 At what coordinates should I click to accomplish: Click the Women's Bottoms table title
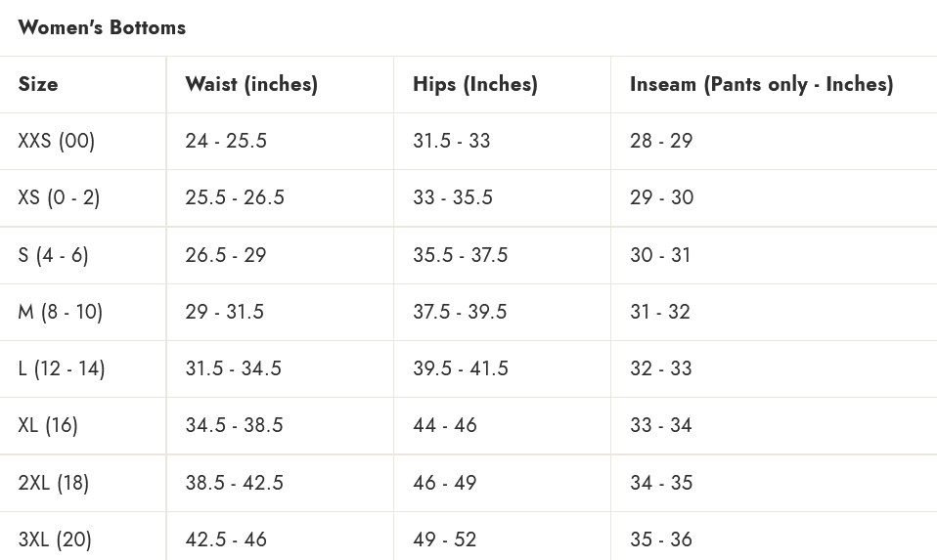(102, 27)
